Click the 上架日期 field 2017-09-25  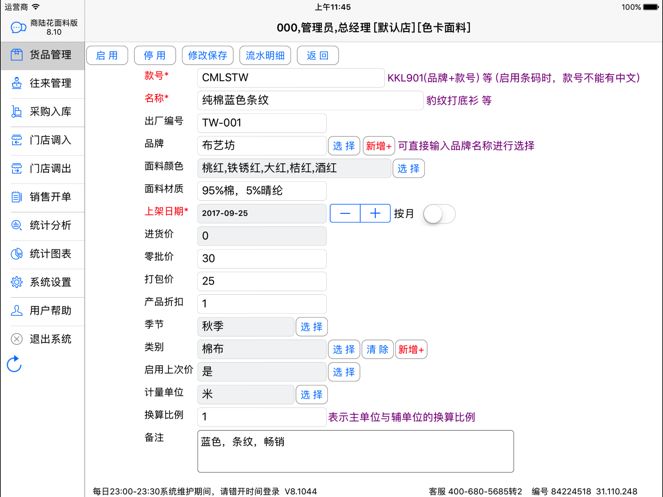click(262, 213)
